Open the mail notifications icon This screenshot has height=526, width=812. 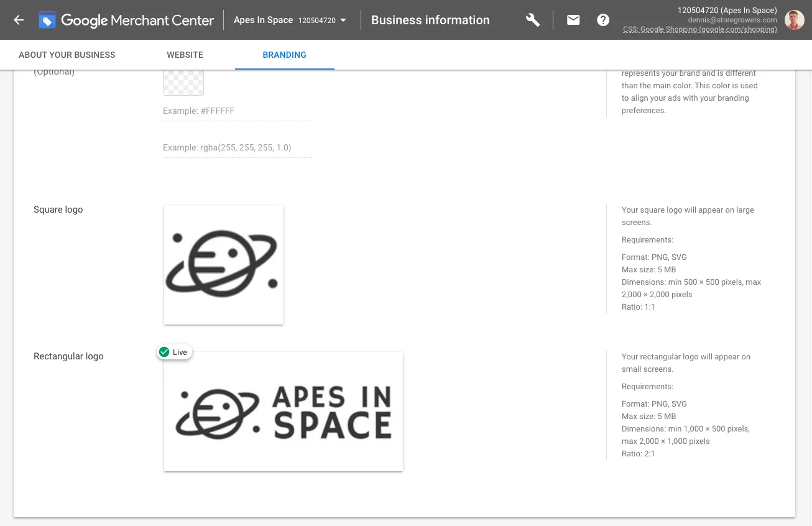point(573,20)
